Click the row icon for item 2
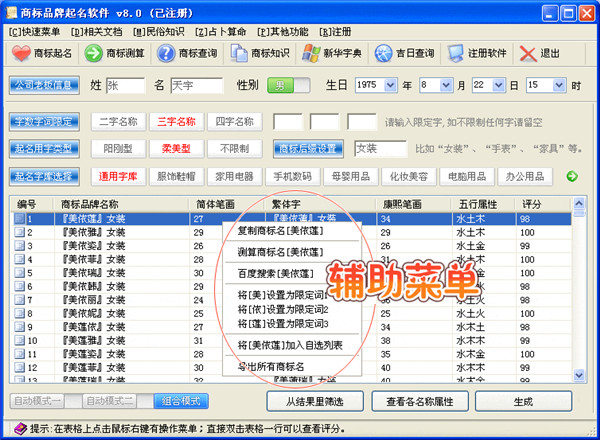Viewport: 600px width, 440px height. [x=19, y=232]
